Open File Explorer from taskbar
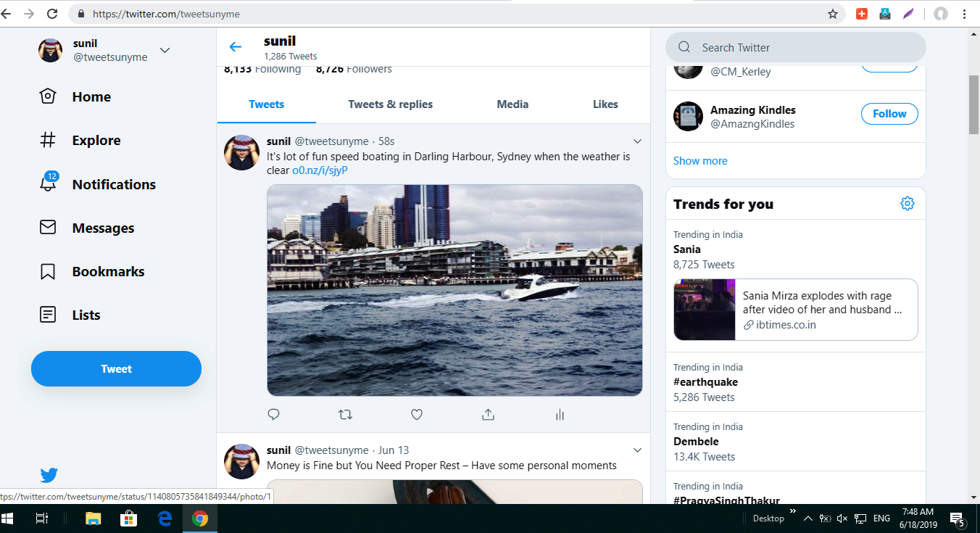980x533 pixels. (x=94, y=518)
